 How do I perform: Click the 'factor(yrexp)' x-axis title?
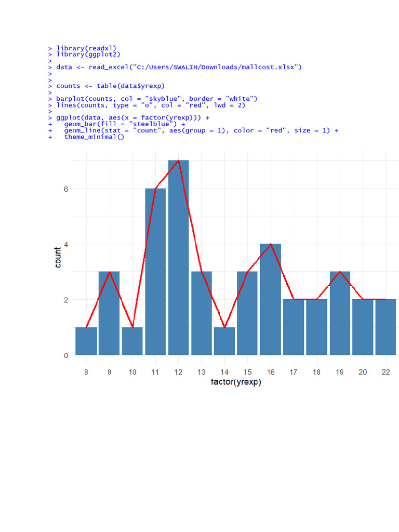point(236,382)
